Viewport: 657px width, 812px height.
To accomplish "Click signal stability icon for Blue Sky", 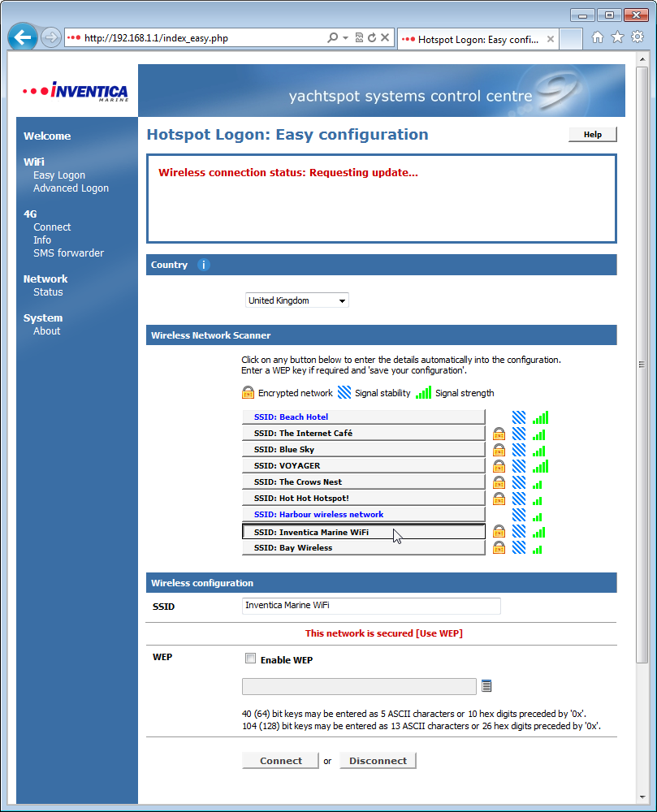I will point(519,450).
